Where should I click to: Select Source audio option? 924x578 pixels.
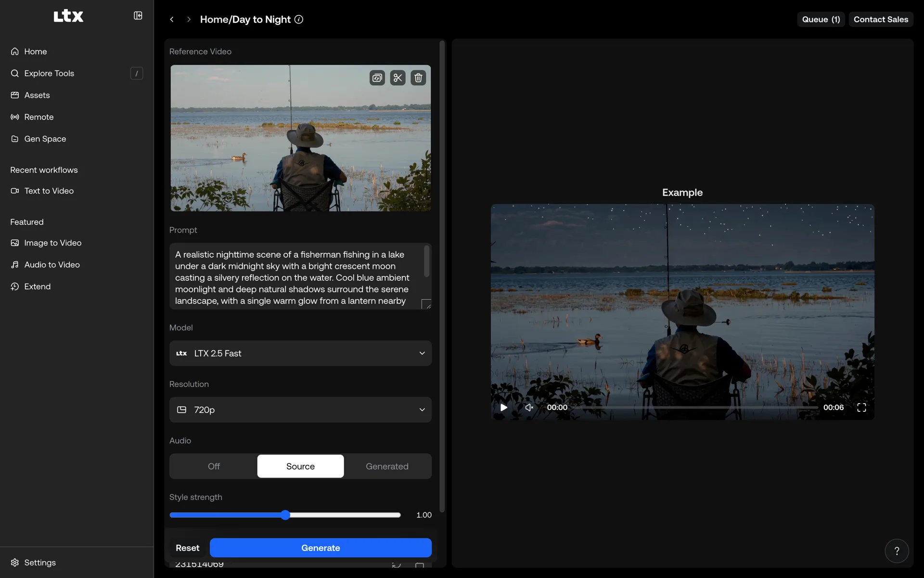click(x=300, y=466)
